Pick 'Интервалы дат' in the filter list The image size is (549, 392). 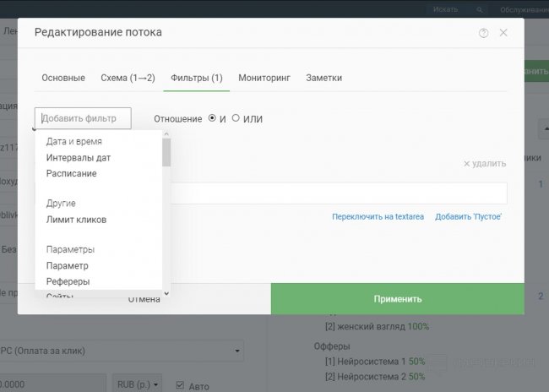pyautogui.click(x=79, y=157)
